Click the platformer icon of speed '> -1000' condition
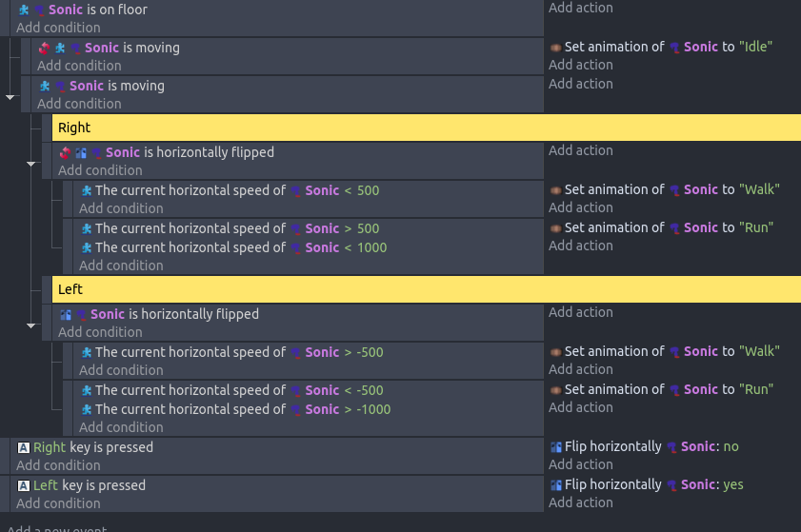Screen dimensions: 801x532 tap(87, 409)
